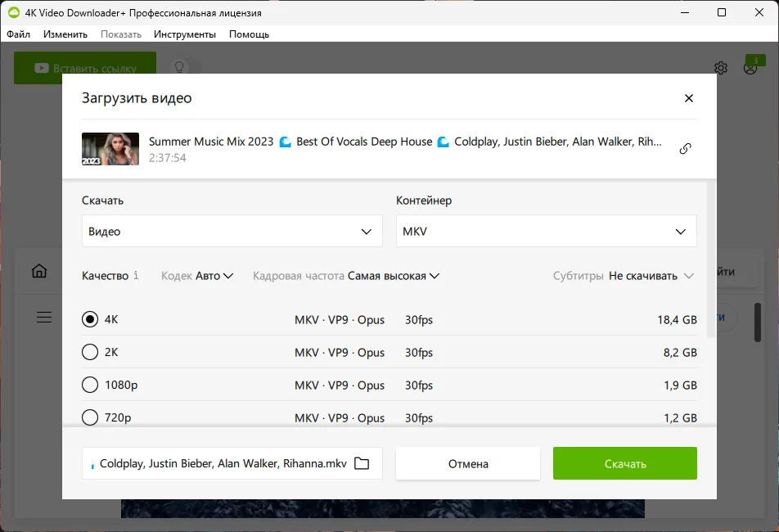The image size is (779, 532).
Task: Close the download video dialog
Action: (688, 98)
